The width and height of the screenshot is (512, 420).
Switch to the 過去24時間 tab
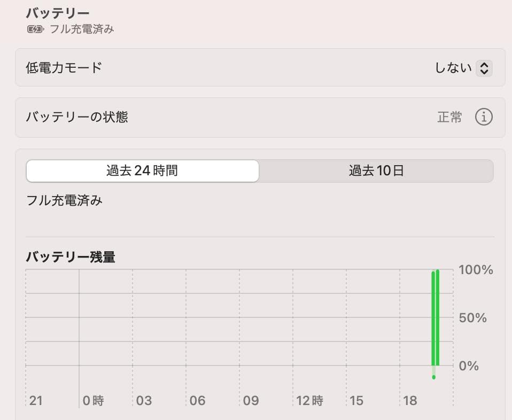pos(142,171)
